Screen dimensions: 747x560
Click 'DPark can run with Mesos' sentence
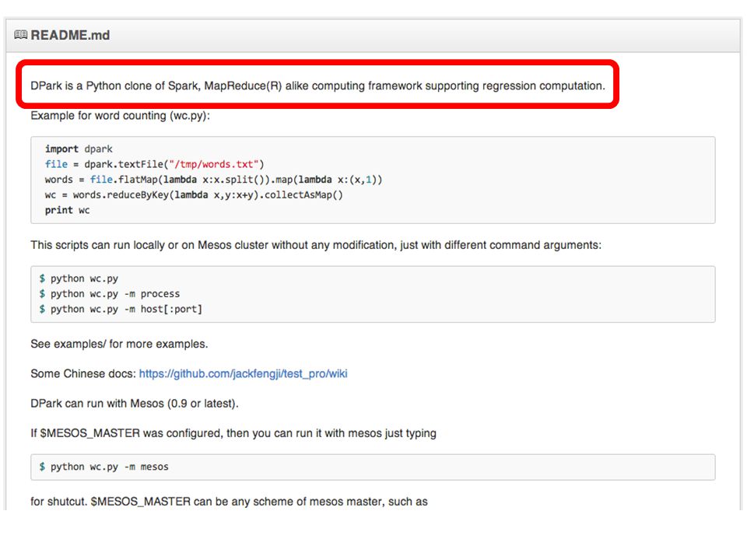pyautogui.click(x=135, y=404)
